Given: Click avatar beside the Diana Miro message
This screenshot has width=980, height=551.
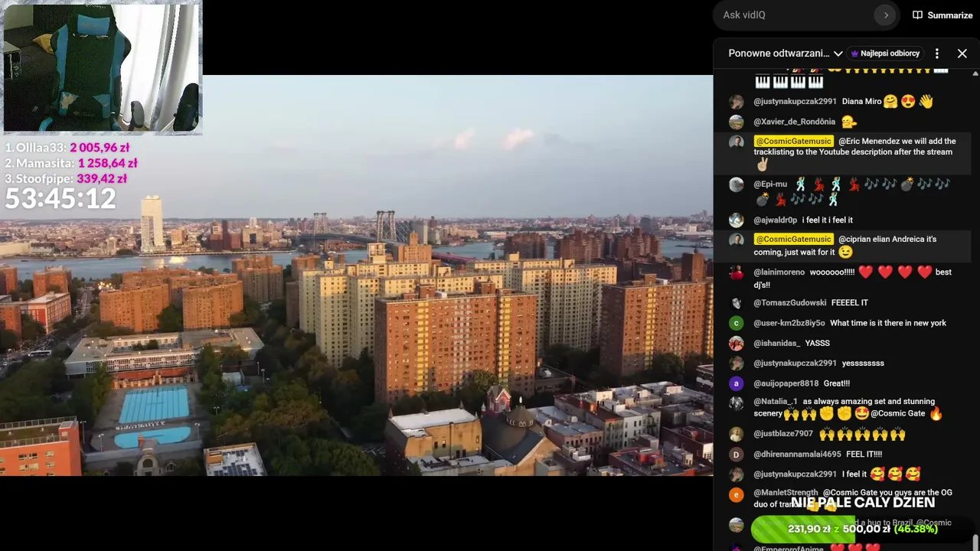Looking at the screenshot, I should [x=736, y=102].
